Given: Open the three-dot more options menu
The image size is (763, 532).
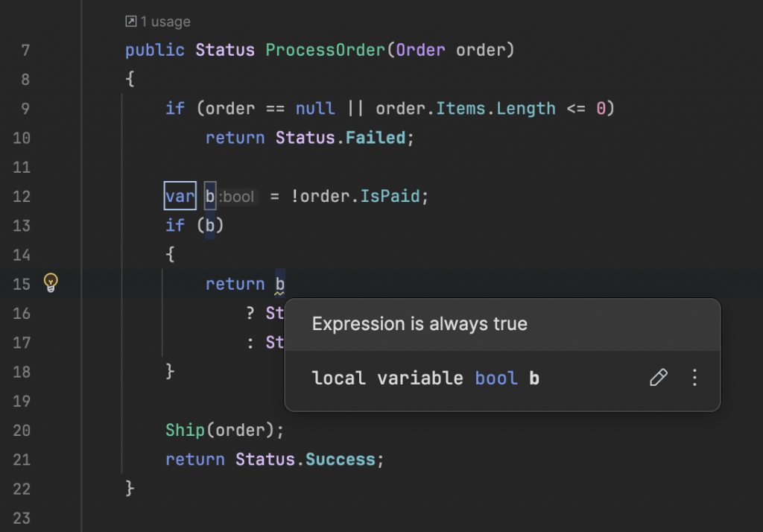Looking at the screenshot, I should pos(694,377).
